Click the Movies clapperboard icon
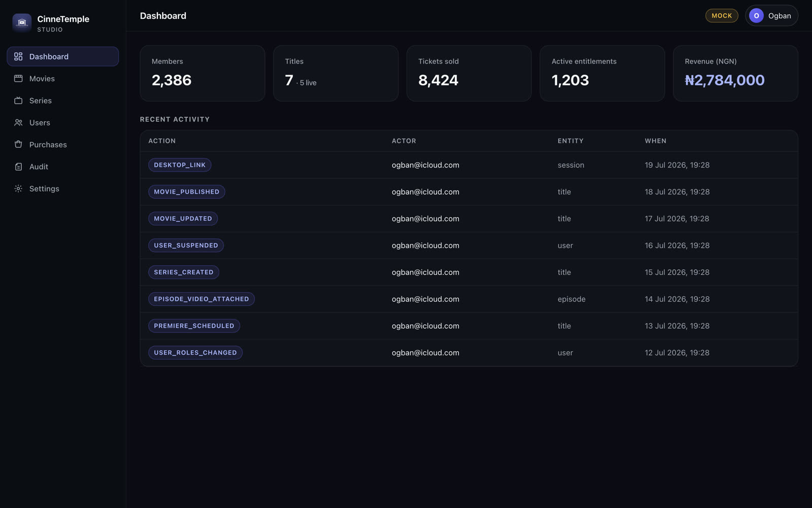Screen dimensions: 812x508 pyautogui.click(x=18, y=78)
